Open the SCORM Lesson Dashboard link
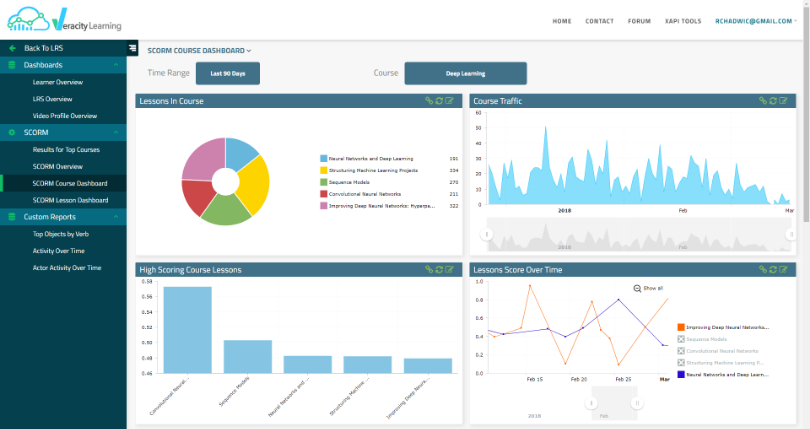Image resolution: width=810 pixels, height=429 pixels. 70,200
